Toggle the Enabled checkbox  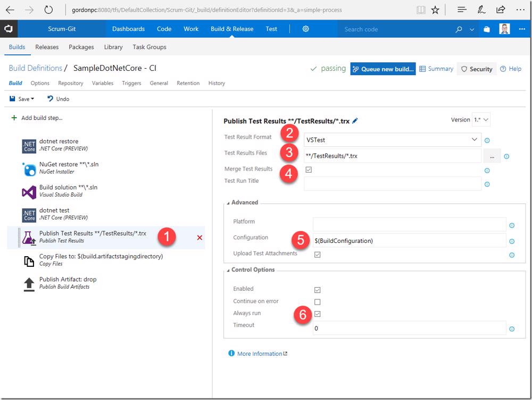click(x=317, y=290)
